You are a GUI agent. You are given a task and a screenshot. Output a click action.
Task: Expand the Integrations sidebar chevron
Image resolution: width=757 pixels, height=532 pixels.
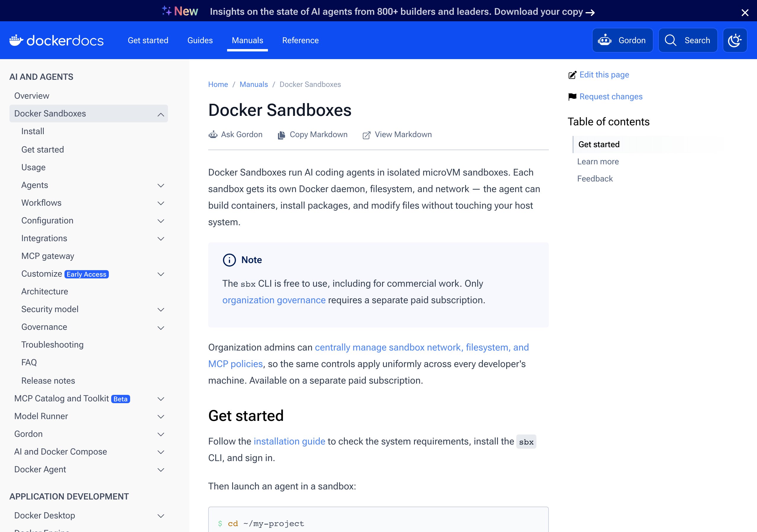161,239
